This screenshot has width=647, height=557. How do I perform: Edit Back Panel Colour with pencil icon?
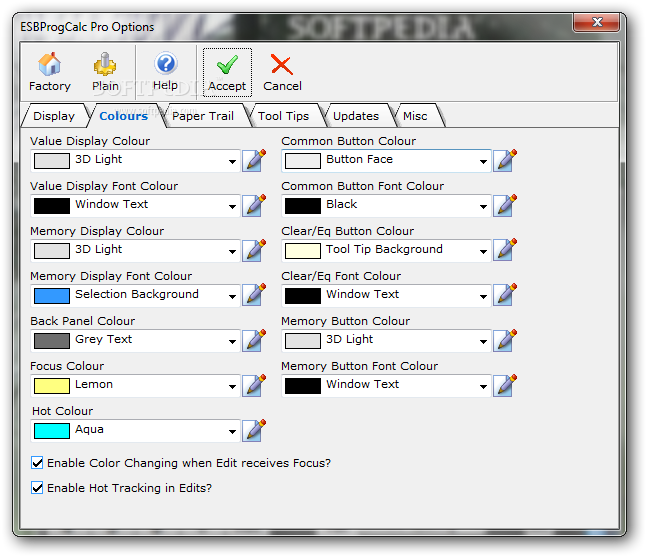point(254,340)
